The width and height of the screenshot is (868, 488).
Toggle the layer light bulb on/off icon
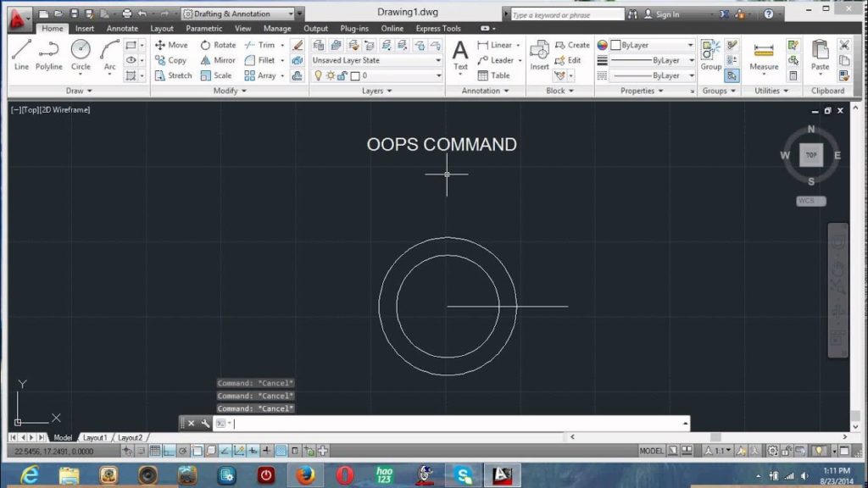click(319, 75)
